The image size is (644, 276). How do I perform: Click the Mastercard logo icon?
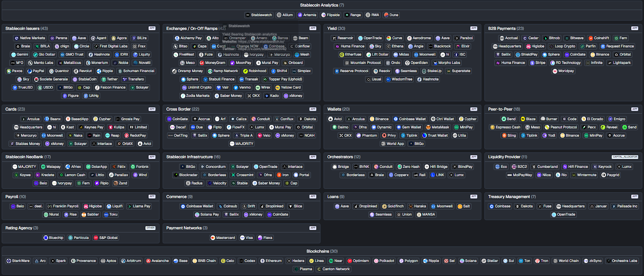coord(213,238)
